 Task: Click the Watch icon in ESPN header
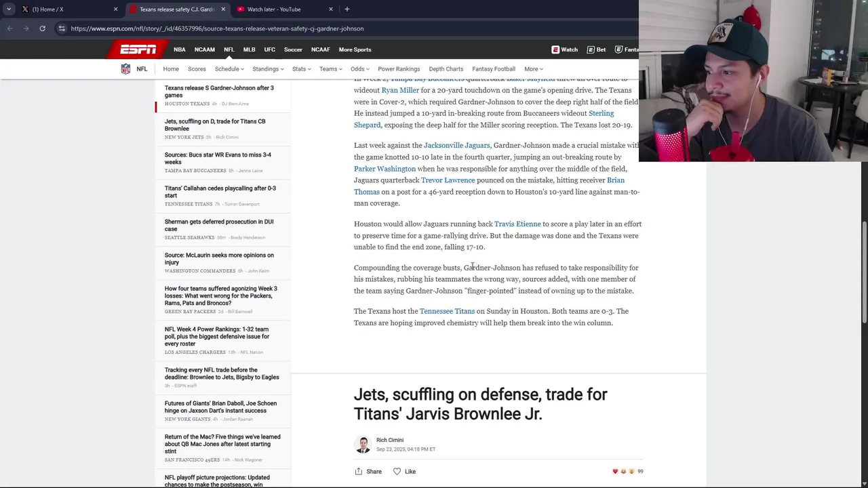pyautogui.click(x=564, y=49)
